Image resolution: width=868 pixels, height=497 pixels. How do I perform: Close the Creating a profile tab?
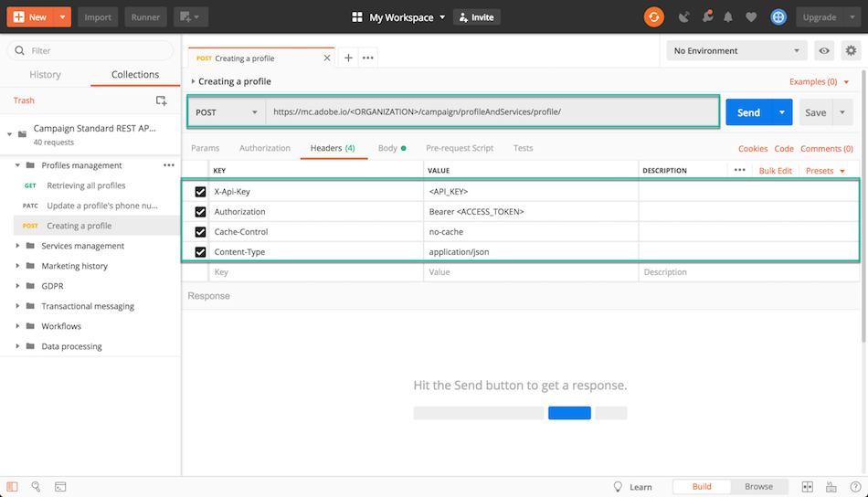327,58
